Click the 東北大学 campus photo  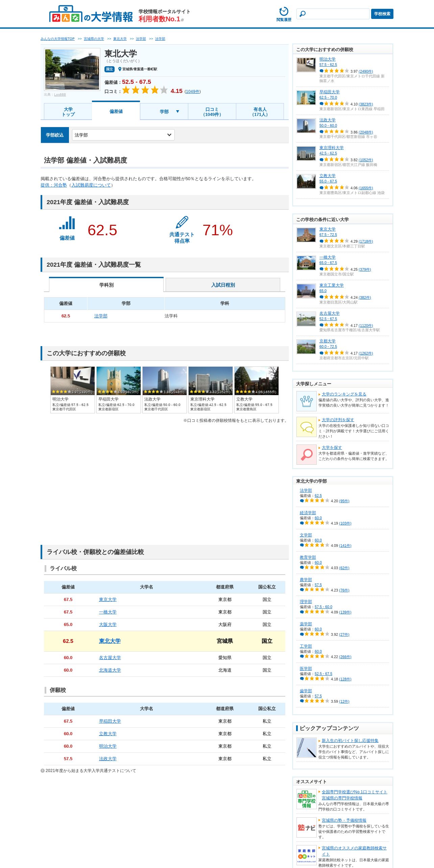(72, 69)
